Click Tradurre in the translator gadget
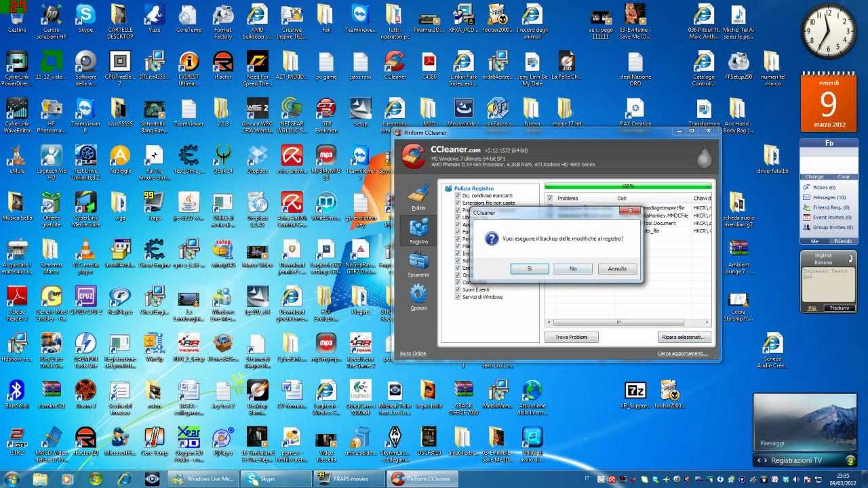Image resolution: width=868 pixels, height=488 pixels. click(840, 308)
